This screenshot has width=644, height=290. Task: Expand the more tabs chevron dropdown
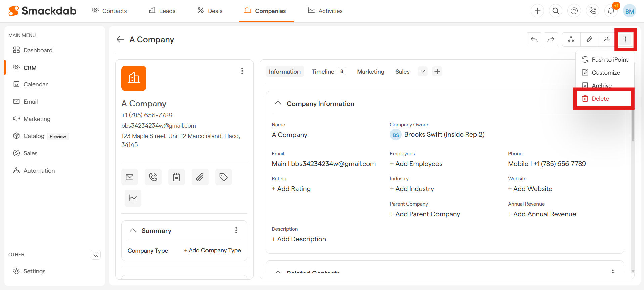tap(423, 71)
